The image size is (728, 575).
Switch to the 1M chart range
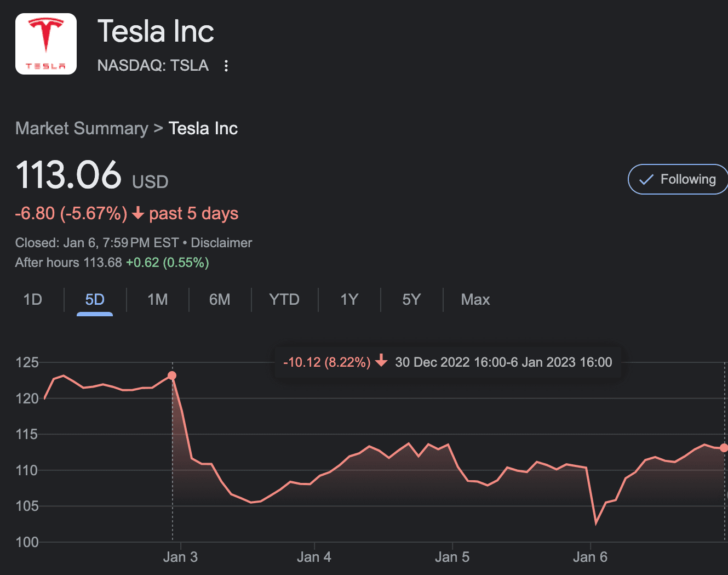pyautogui.click(x=158, y=299)
